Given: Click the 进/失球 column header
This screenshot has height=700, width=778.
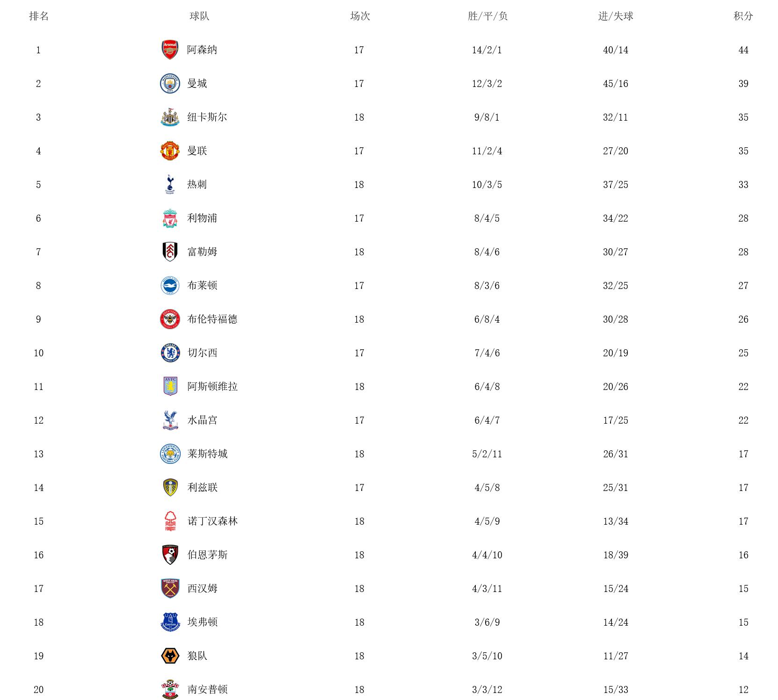Looking at the screenshot, I should coord(616,16).
